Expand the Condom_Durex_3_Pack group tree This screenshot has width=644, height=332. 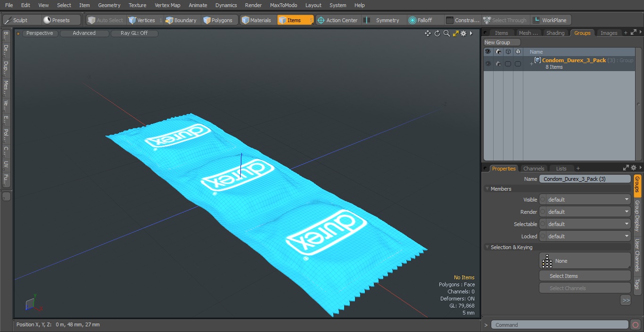click(x=531, y=64)
